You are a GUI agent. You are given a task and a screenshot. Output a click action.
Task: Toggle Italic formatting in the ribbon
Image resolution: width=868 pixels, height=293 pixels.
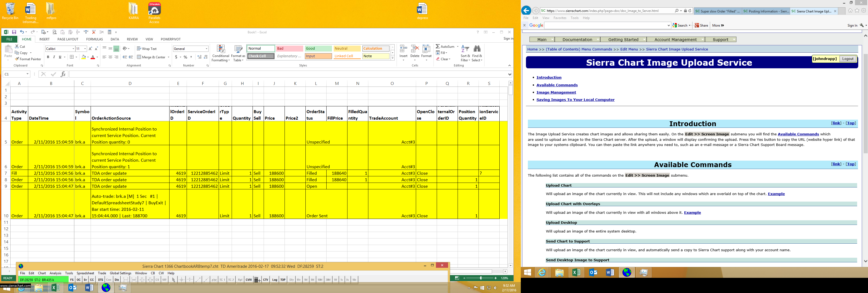(54, 57)
